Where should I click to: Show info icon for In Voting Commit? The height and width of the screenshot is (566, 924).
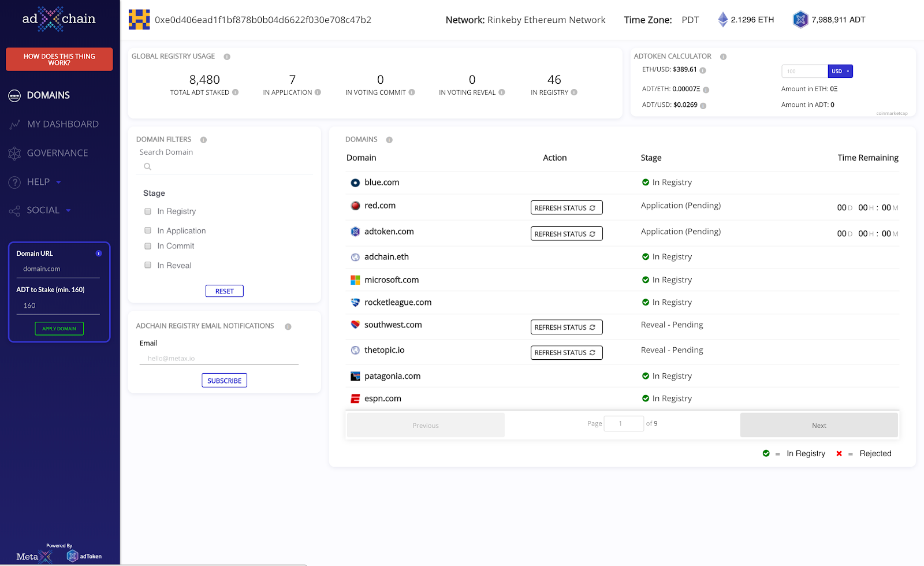tap(412, 92)
